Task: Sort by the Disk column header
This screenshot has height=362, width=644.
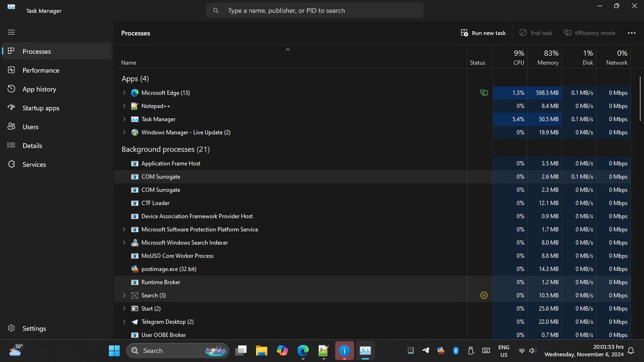Action: click(x=579, y=57)
